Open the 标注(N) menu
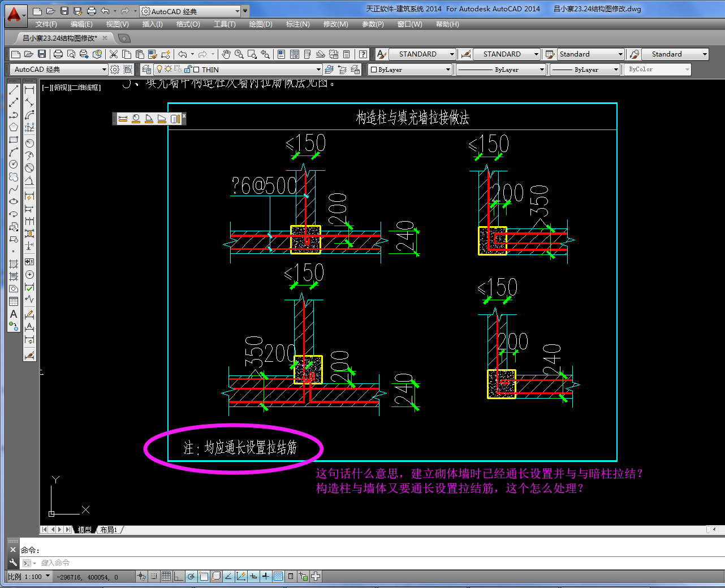The height and width of the screenshot is (588, 725). [x=297, y=24]
